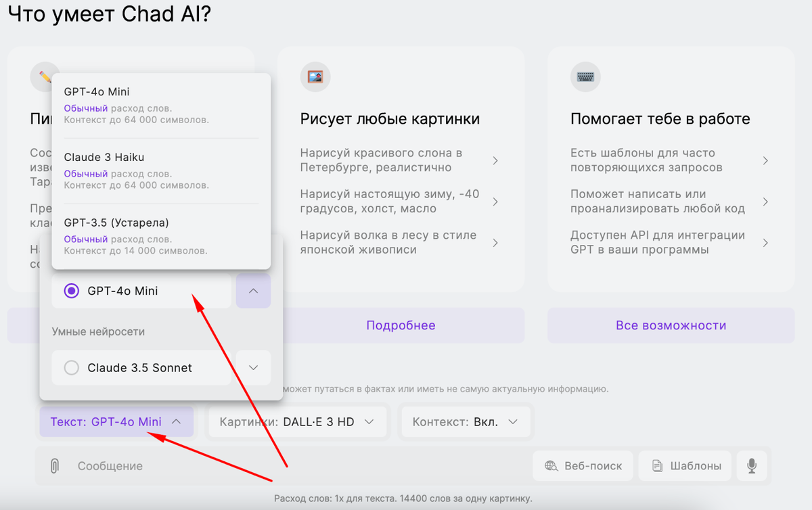The height and width of the screenshot is (510, 812).
Task: Click the arrow next to the winter prompt
Action: (495, 202)
